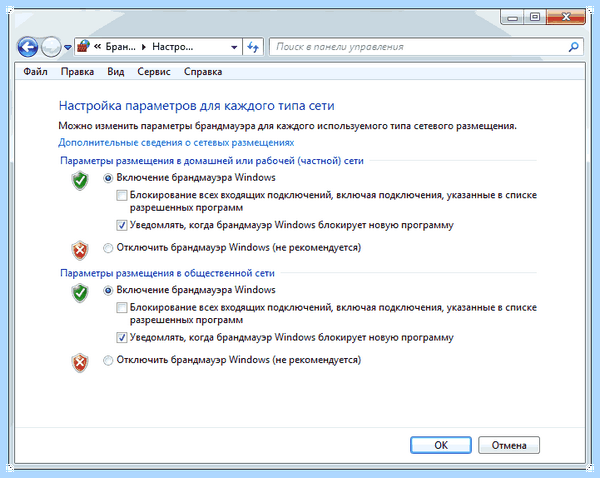The image size is (600, 478).
Task: Uncheck 'Уведомлять' checkbox under public network
Action: 122,338
